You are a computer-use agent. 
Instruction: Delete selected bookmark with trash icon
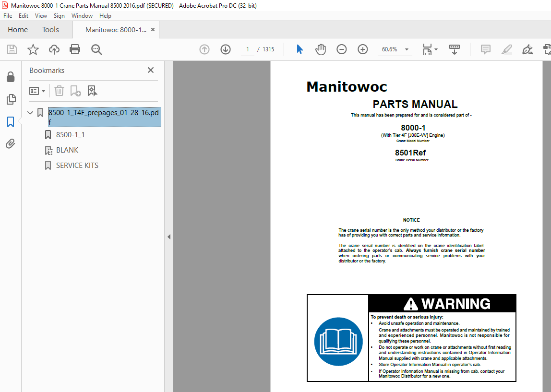point(59,91)
